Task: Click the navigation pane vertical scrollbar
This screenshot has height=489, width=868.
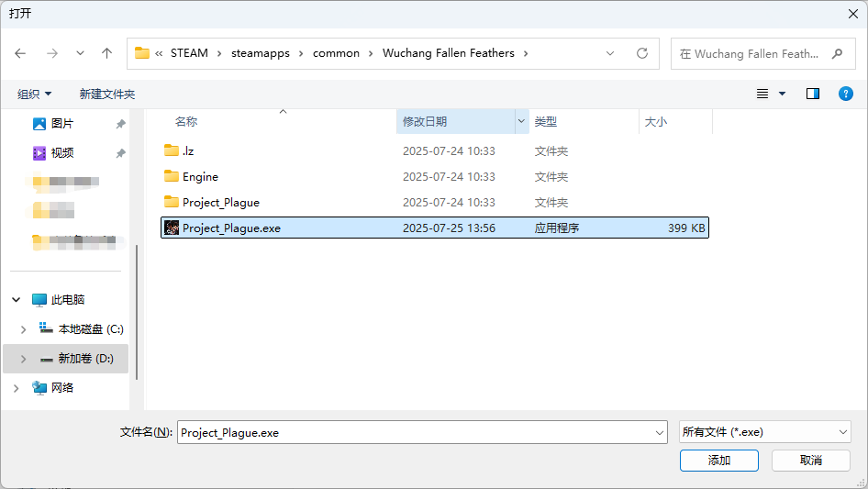Action: point(137,312)
